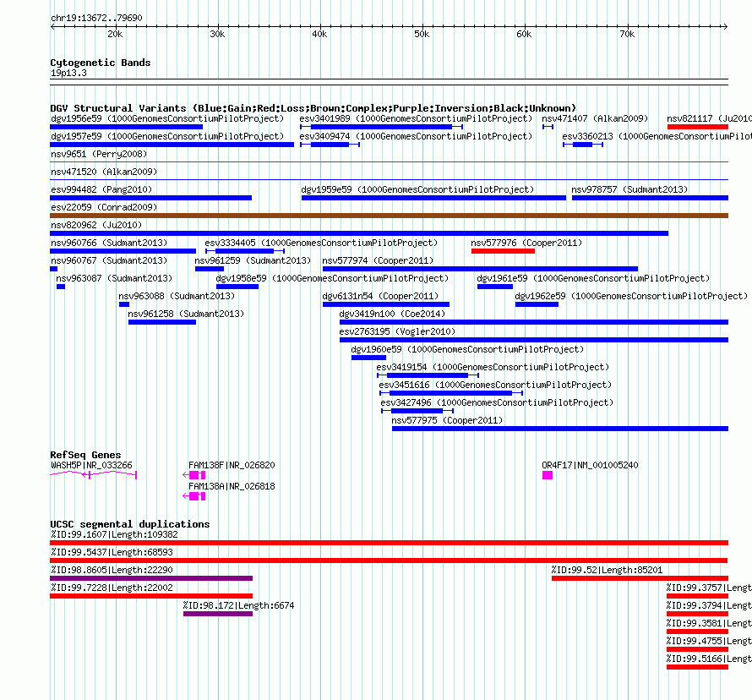Select the %ID:99.3794 duplication label
Screen dimensions: 752x700
[709, 605]
